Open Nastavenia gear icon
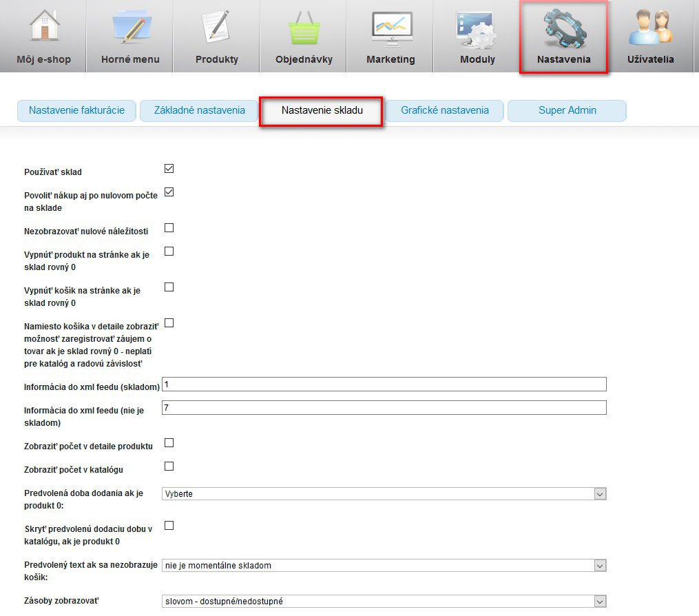 (x=563, y=29)
